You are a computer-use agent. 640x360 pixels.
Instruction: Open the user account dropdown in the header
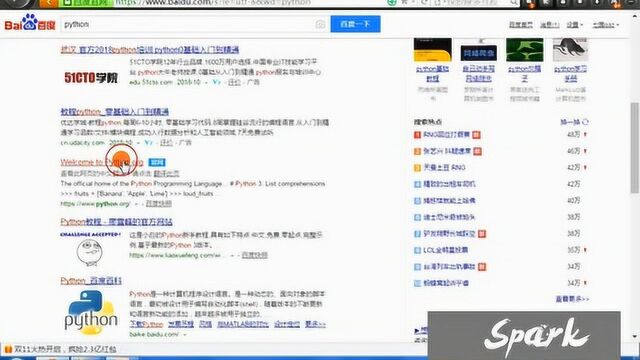pos(606,25)
